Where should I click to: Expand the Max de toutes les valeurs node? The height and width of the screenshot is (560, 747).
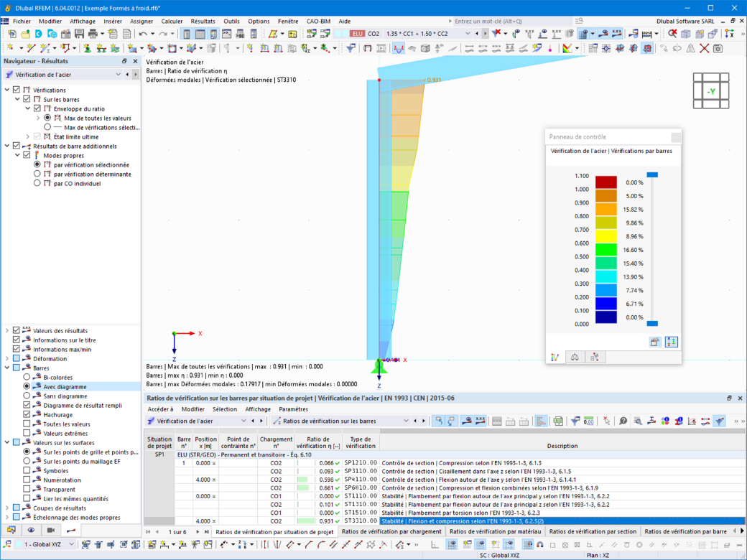coord(38,118)
